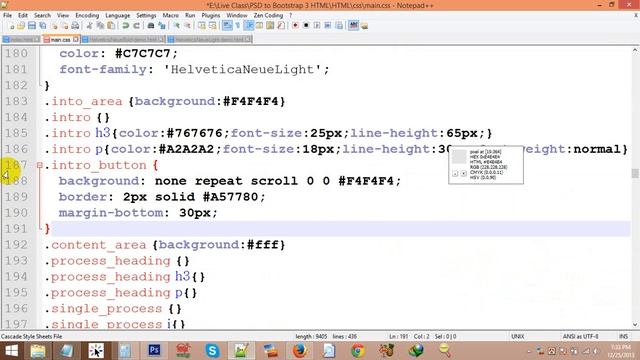
Task: Click the '#A57780' border color value
Action: coord(230,197)
